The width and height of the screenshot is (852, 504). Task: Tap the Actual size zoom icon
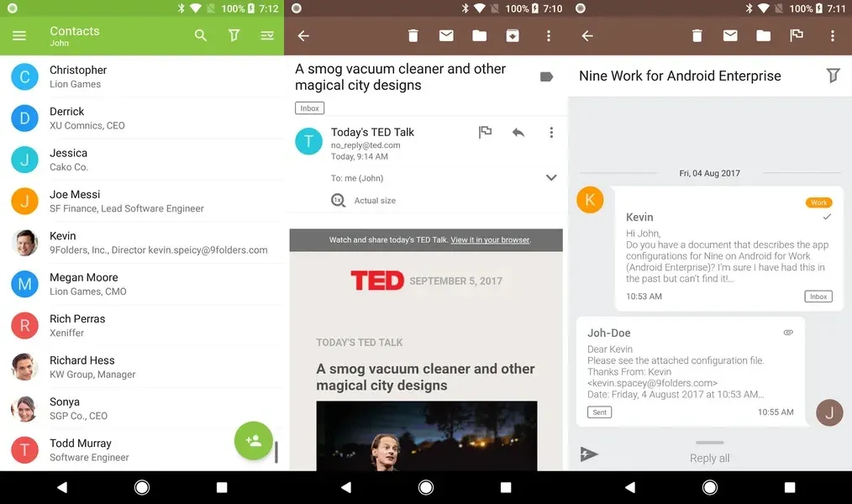pyautogui.click(x=338, y=201)
